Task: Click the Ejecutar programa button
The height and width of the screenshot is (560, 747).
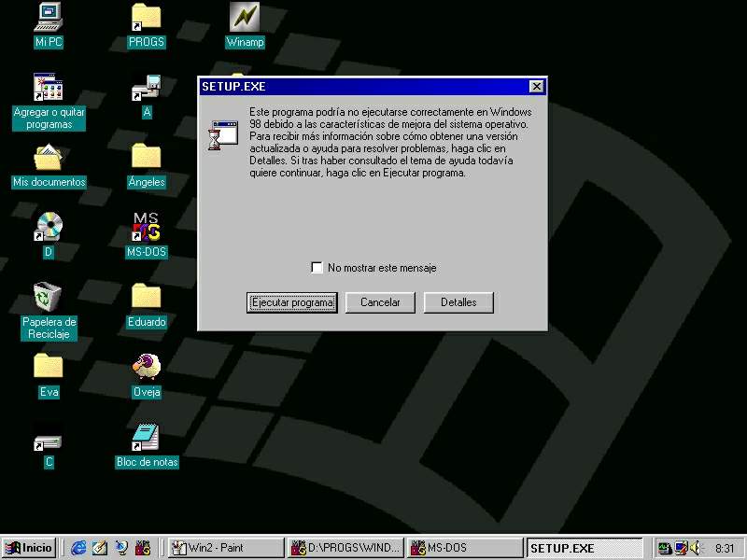Action: coord(292,302)
